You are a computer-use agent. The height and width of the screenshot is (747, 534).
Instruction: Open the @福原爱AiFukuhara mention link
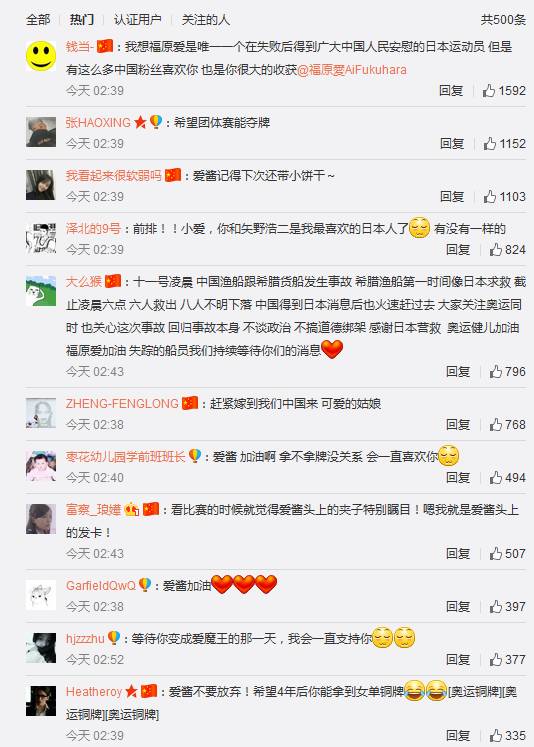[x=352, y=70]
